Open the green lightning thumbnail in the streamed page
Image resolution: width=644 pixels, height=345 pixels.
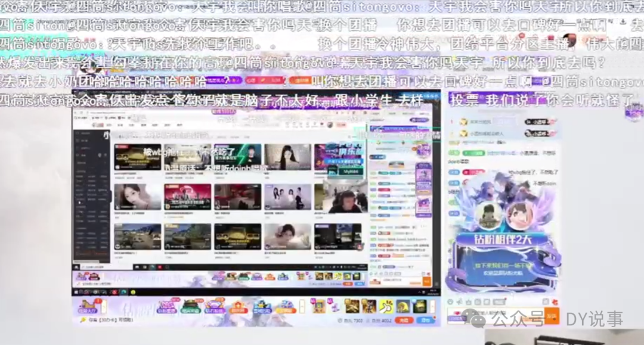(x=237, y=157)
